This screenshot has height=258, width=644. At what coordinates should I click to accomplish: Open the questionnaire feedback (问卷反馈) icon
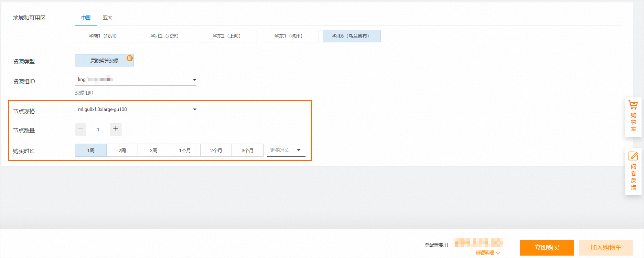click(633, 171)
